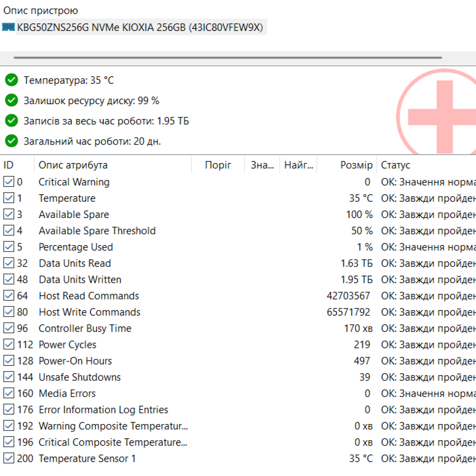Toggle the Available Spare checkbox
Image resolution: width=476 pixels, height=476 pixels.
pos(8,214)
